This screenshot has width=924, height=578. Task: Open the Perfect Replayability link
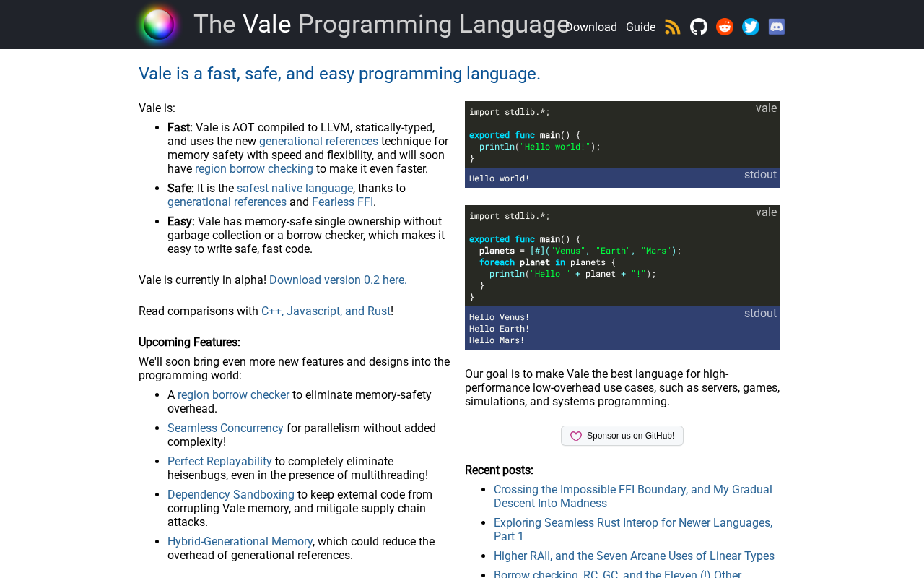[x=219, y=462]
